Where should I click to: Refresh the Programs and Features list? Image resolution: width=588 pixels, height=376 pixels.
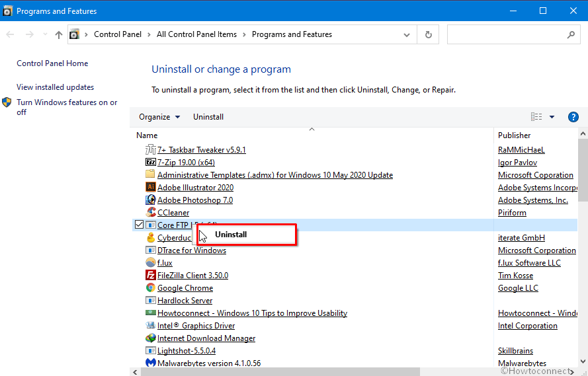coord(428,34)
